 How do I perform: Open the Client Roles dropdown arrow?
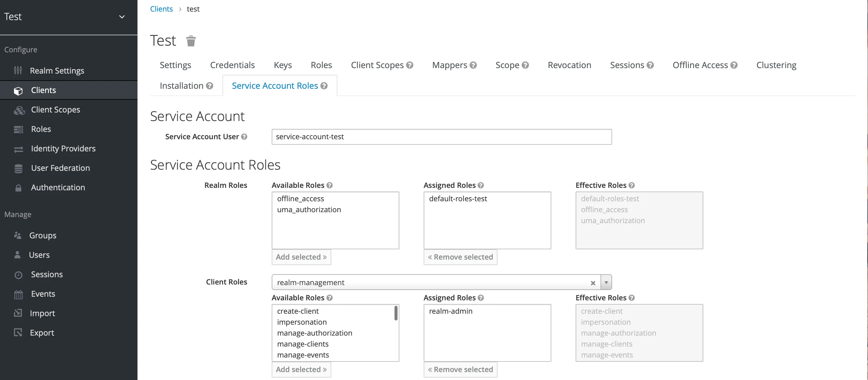pyautogui.click(x=606, y=282)
